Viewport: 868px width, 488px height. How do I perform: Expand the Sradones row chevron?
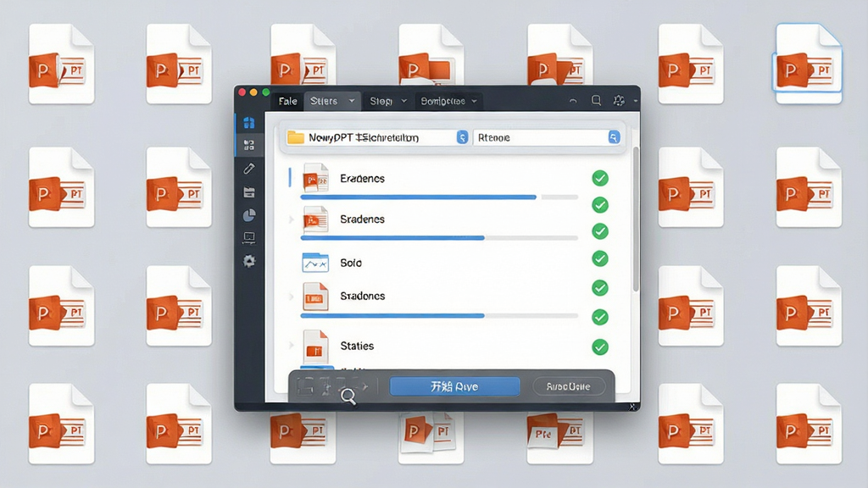tap(292, 297)
